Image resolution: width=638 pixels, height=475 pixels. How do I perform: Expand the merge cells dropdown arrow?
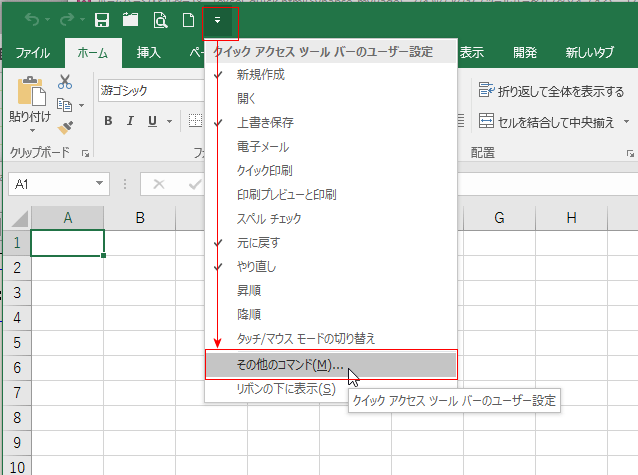pos(626,121)
